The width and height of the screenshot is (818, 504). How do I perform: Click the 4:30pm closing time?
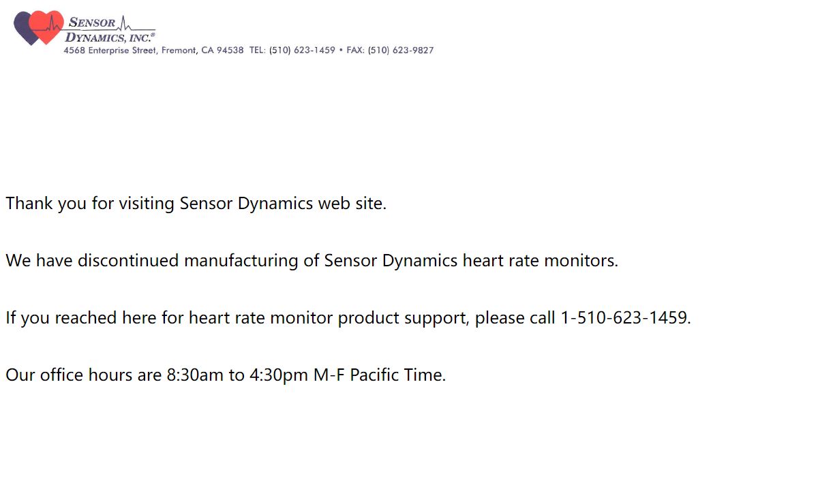(x=279, y=375)
